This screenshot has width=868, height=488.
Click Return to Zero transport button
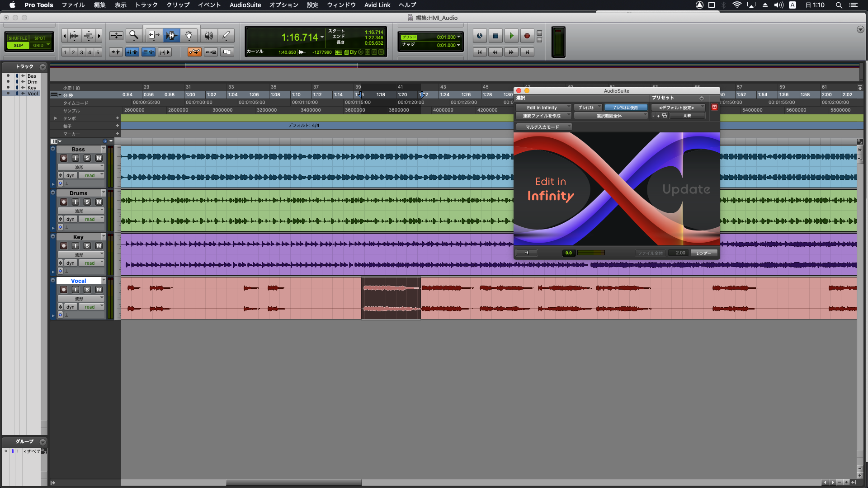[x=480, y=52]
